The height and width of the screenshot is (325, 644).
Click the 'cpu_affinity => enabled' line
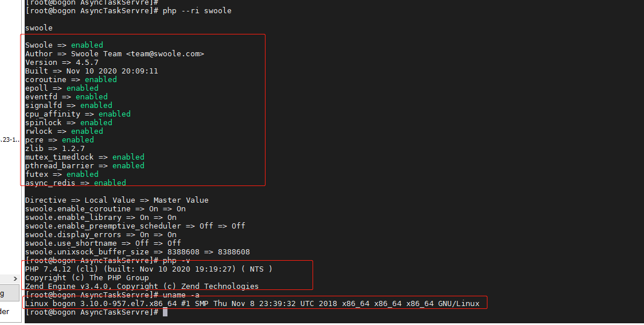coord(78,114)
